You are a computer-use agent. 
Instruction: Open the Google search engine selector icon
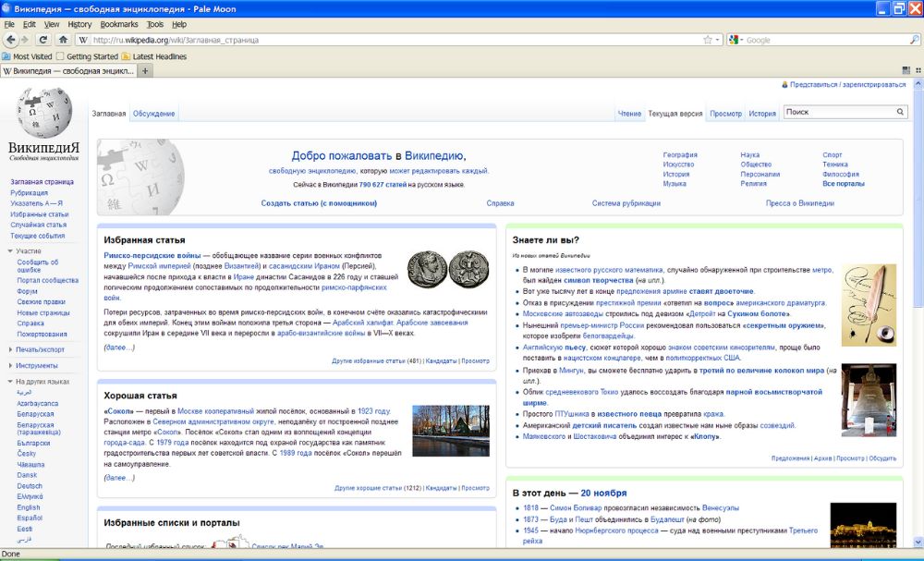click(x=734, y=40)
